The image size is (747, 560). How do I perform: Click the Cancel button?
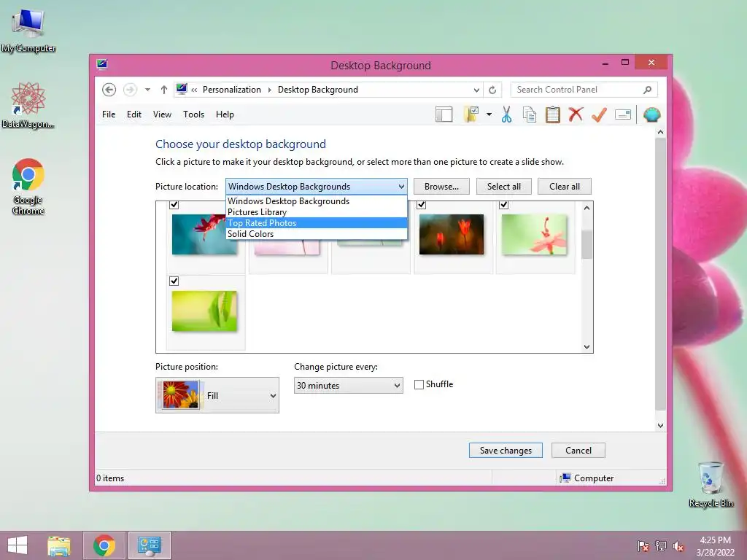coord(578,451)
